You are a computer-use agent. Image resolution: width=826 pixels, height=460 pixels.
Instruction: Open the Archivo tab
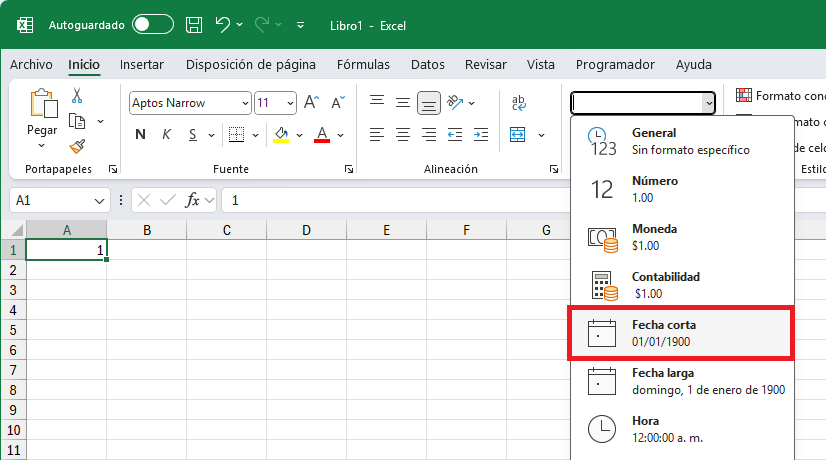(31, 64)
